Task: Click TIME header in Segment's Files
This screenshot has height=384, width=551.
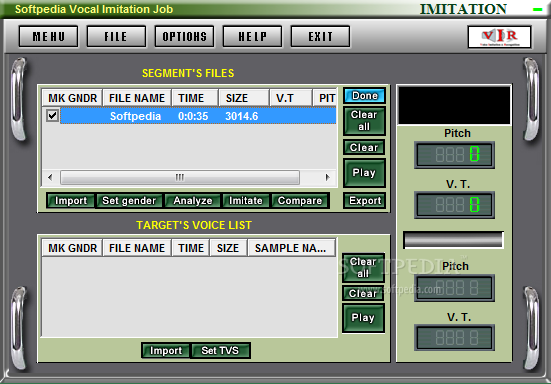Action: tap(195, 98)
